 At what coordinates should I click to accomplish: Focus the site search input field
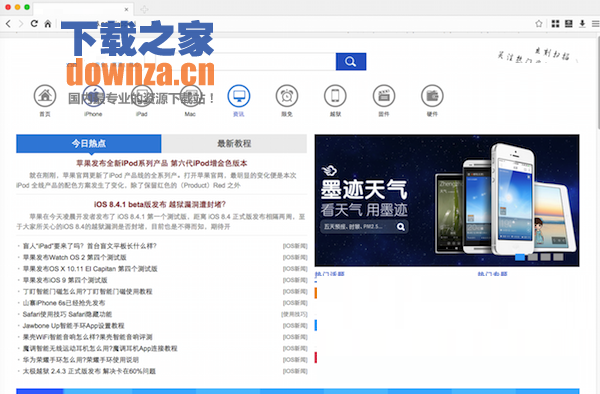245,62
